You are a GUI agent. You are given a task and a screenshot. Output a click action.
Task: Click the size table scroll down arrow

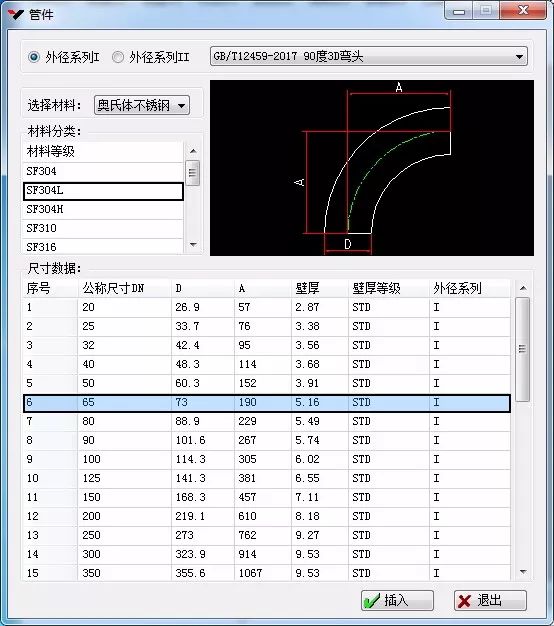click(x=523, y=572)
